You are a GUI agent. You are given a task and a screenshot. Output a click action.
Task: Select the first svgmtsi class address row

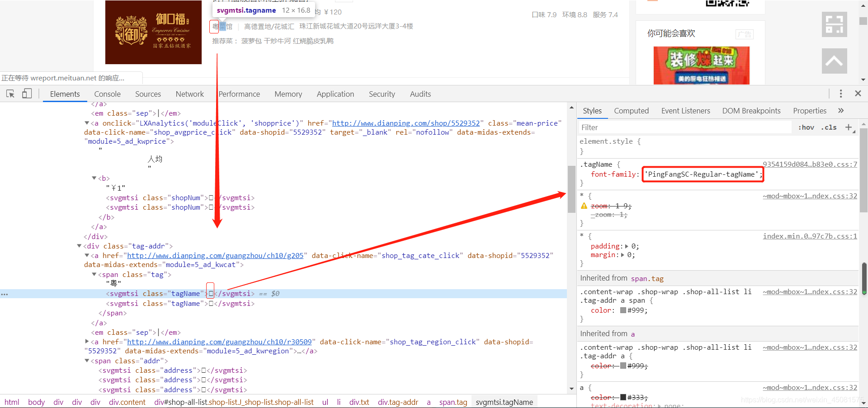tap(173, 370)
